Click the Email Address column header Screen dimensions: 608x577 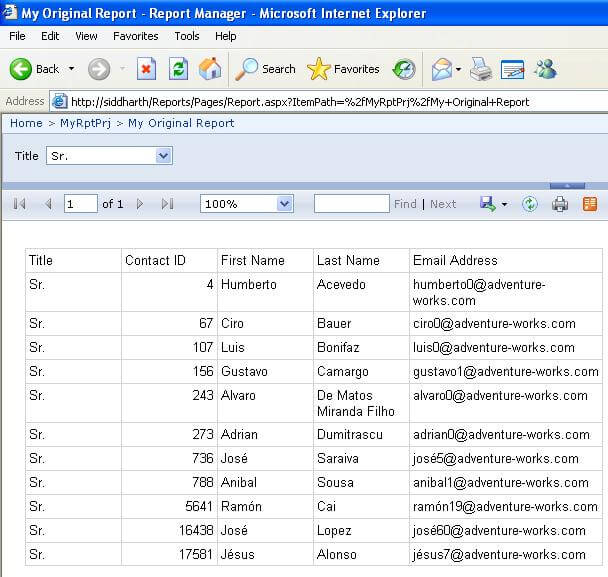coord(455,260)
